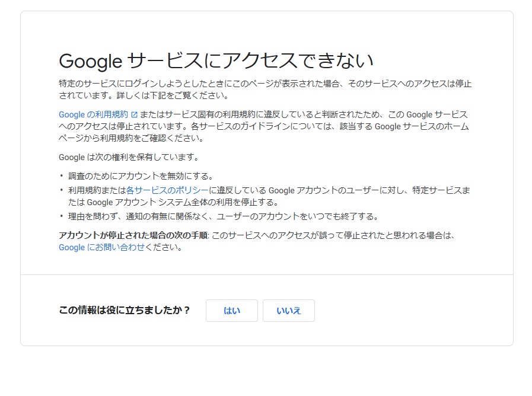The image size is (532, 396).
Task: Click the bullet dot before 利用規約または
Action: pyautogui.click(x=62, y=190)
